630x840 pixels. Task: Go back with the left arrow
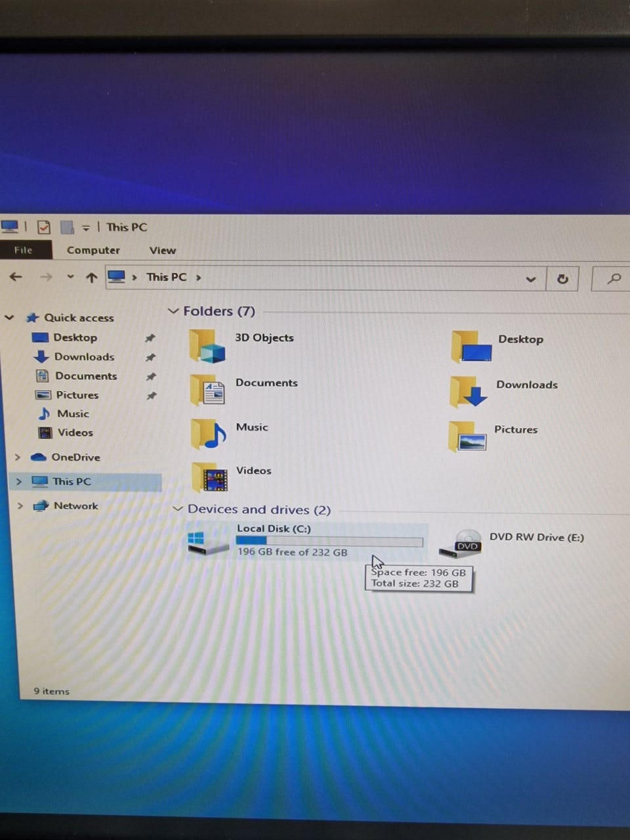point(16,277)
